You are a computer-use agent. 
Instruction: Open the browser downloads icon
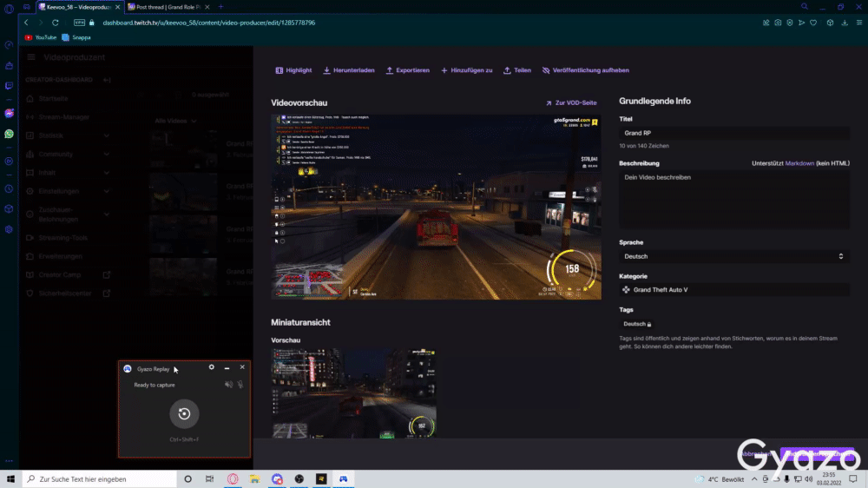[x=845, y=23]
